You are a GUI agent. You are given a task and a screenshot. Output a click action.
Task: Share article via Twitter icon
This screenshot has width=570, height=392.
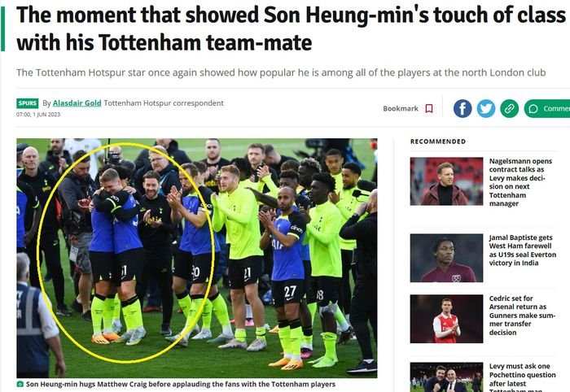(486, 108)
